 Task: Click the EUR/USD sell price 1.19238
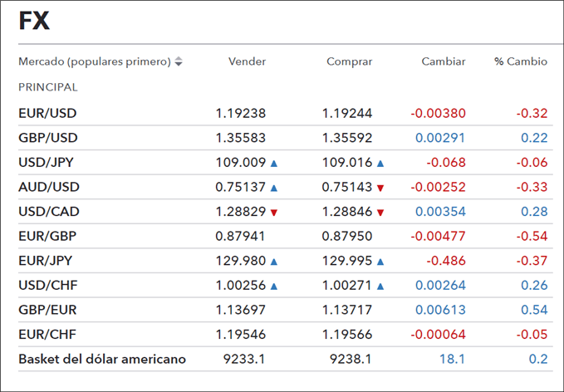pos(240,113)
